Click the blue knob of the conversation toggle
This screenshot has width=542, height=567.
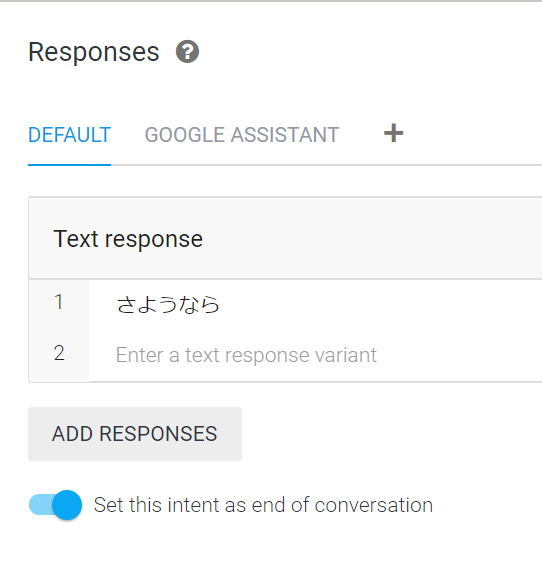pos(67,505)
